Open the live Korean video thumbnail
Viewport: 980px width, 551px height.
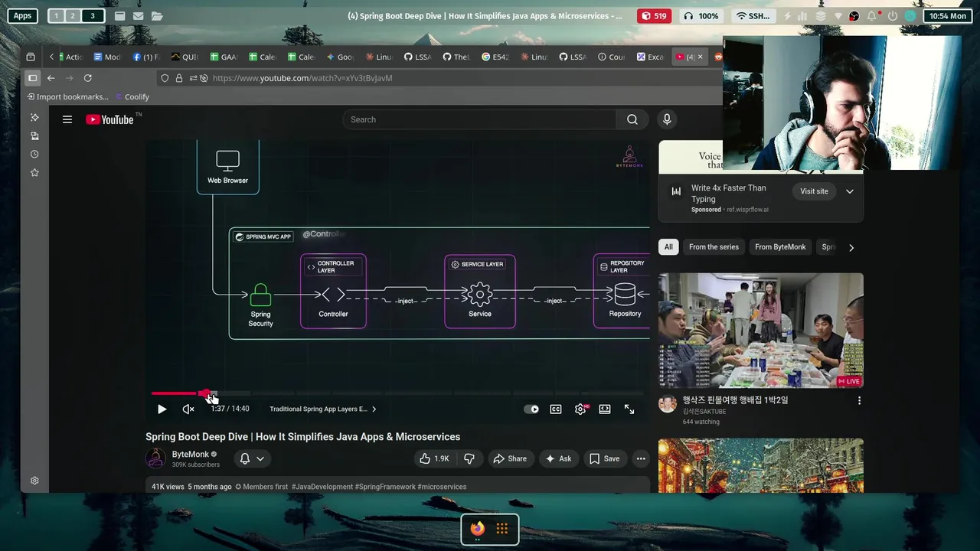[x=761, y=331]
